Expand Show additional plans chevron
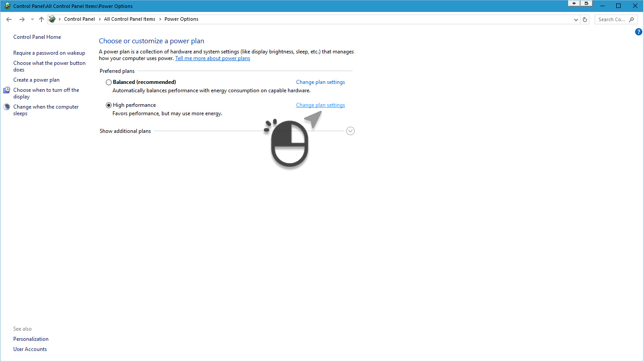This screenshot has width=644, height=362. click(350, 131)
